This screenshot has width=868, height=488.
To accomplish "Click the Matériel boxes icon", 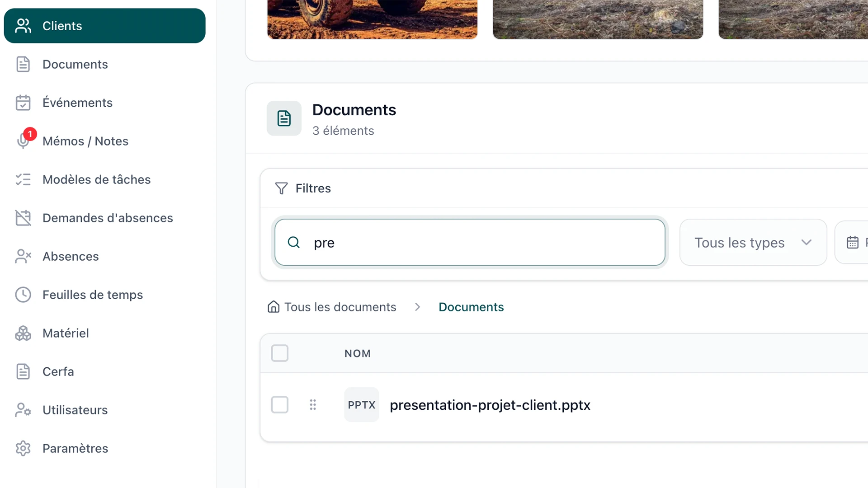I will (x=23, y=333).
